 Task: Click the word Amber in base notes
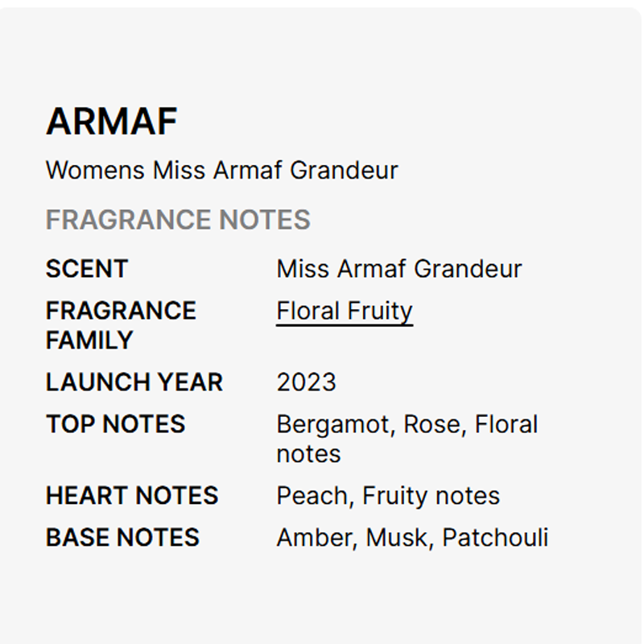[315, 538]
